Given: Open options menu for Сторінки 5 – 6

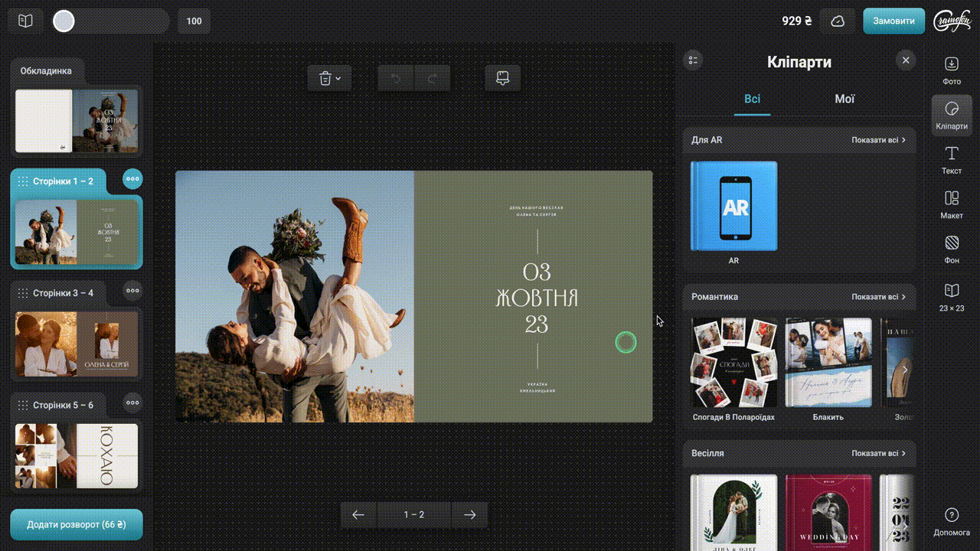Looking at the screenshot, I should (133, 403).
